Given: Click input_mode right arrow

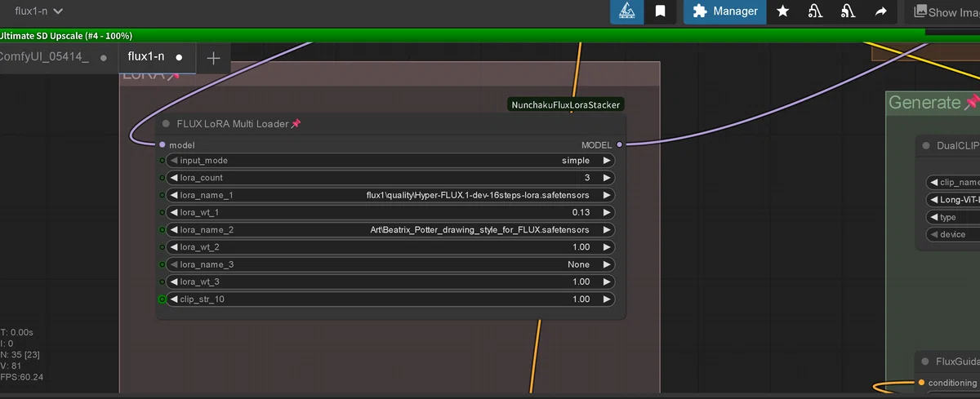Looking at the screenshot, I should [607, 161].
